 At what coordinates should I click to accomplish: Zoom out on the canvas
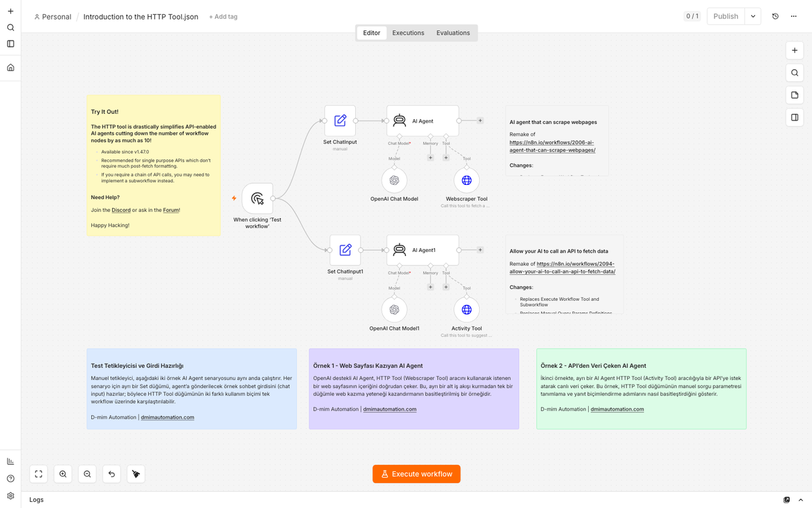point(87,474)
